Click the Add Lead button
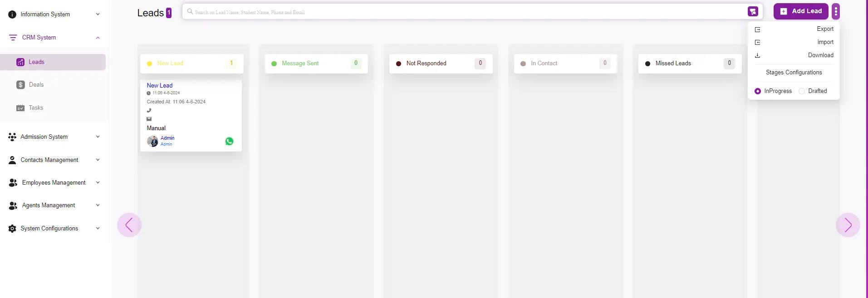Image resolution: width=868 pixels, height=298 pixels. coord(801,11)
